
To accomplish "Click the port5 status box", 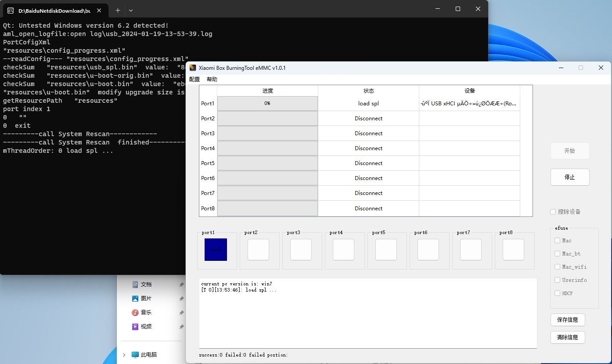I will (386, 249).
